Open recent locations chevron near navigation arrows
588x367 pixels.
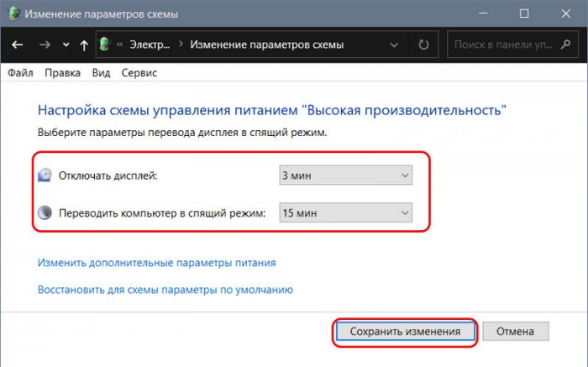point(66,45)
